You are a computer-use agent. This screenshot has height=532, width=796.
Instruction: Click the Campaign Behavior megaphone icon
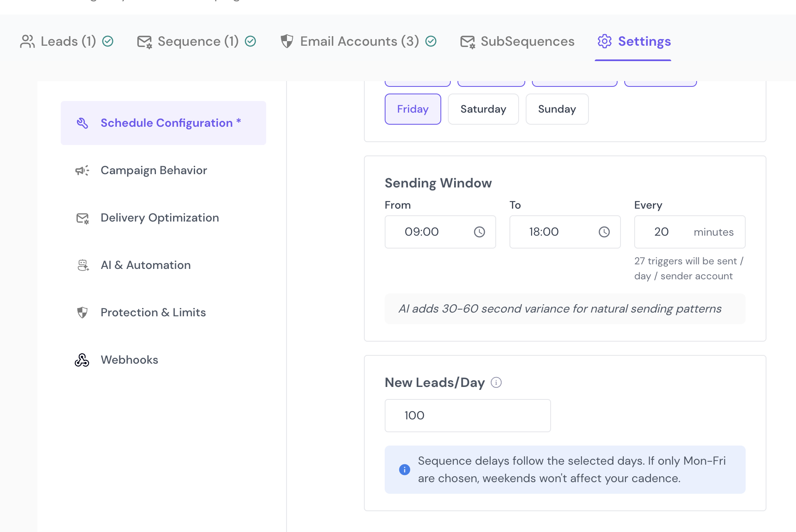[x=82, y=170]
